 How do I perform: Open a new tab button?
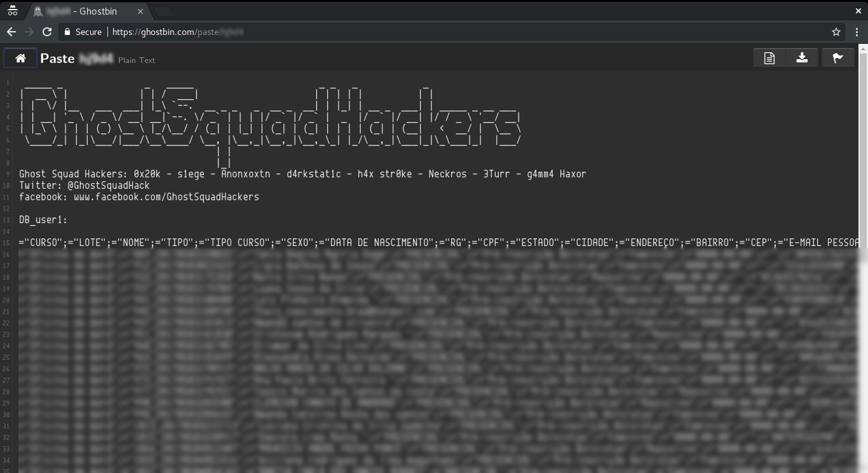(x=164, y=11)
